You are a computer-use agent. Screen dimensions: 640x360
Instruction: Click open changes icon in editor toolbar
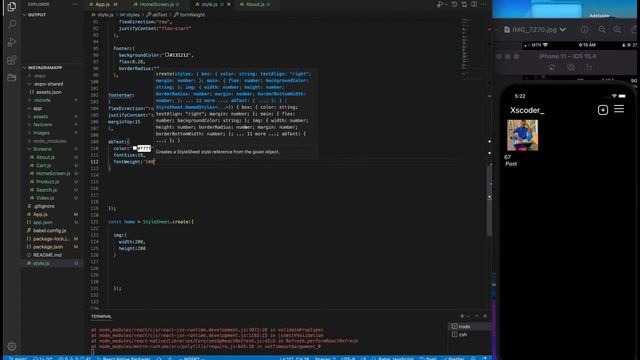click(x=464, y=4)
